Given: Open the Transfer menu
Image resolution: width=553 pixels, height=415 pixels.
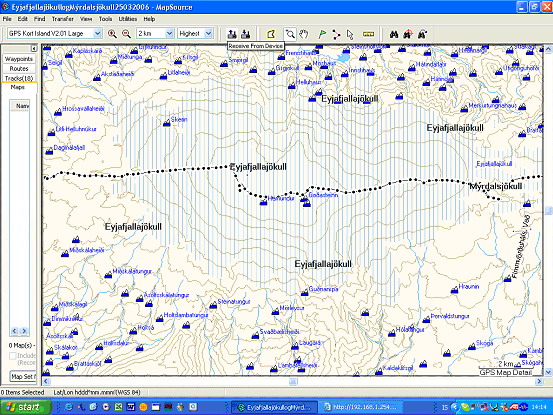Looking at the screenshot, I should [x=62, y=19].
